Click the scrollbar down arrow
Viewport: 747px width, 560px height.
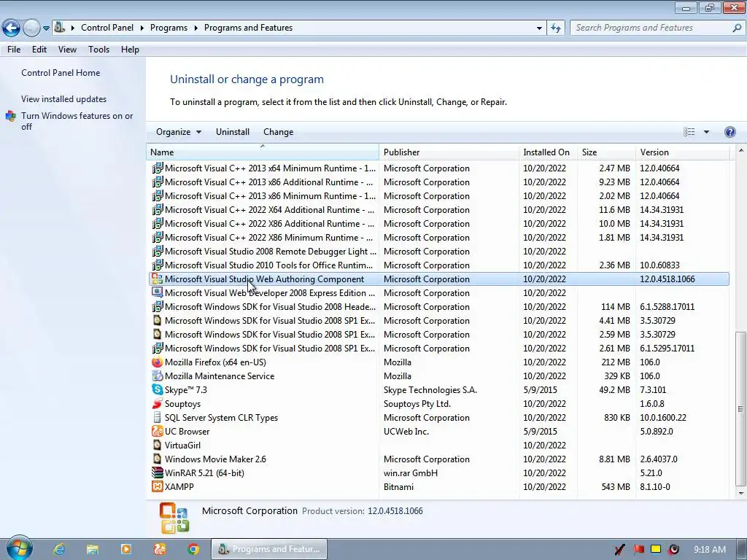pyautogui.click(x=741, y=494)
